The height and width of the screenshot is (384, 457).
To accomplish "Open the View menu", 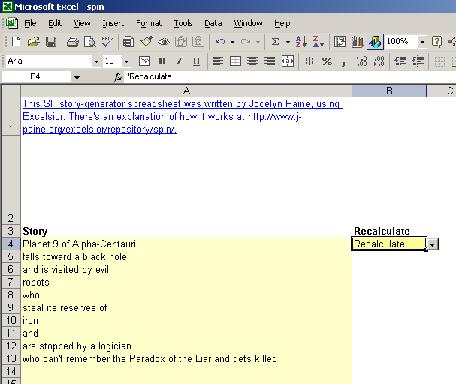I will point(82,23).
